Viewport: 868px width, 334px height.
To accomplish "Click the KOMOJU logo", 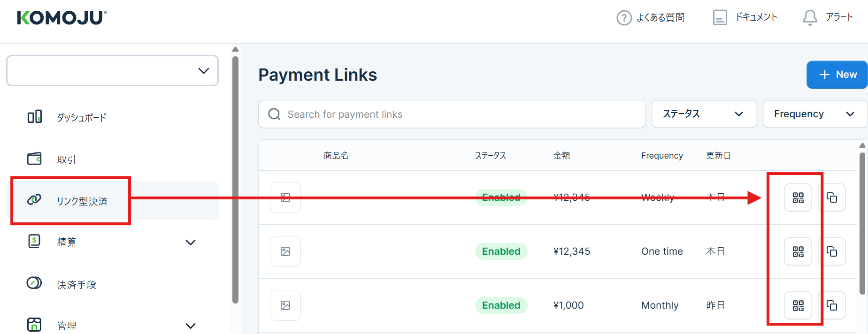I will pyautogui.click(x=62, y=18).
